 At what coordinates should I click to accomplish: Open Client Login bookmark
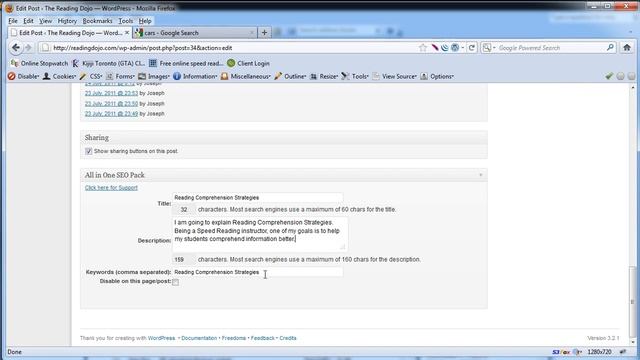click(x=248, y=63)
